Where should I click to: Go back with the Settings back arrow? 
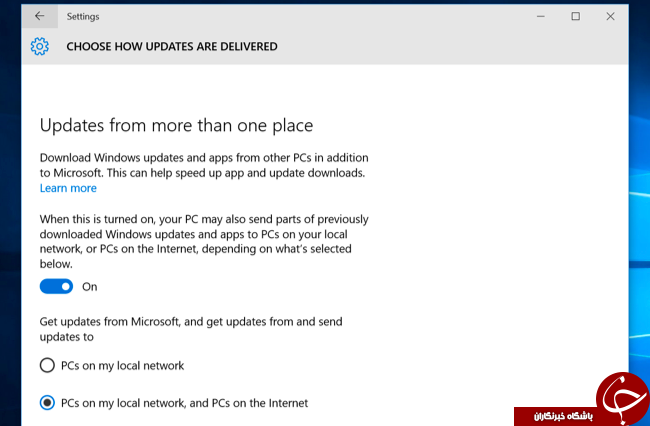pyautogui.click(x=40, y=17)
